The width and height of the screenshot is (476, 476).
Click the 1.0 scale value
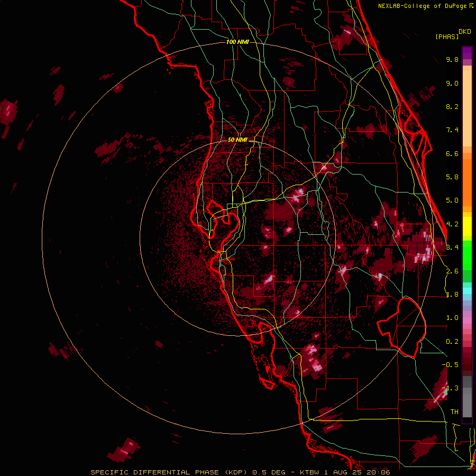click(x=452, y=318)
